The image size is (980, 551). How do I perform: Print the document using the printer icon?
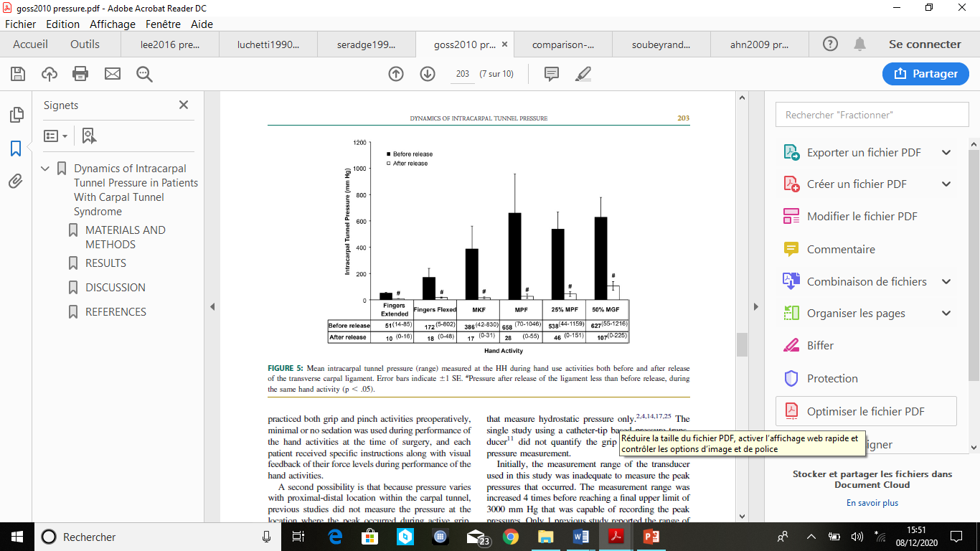point(80,74)
